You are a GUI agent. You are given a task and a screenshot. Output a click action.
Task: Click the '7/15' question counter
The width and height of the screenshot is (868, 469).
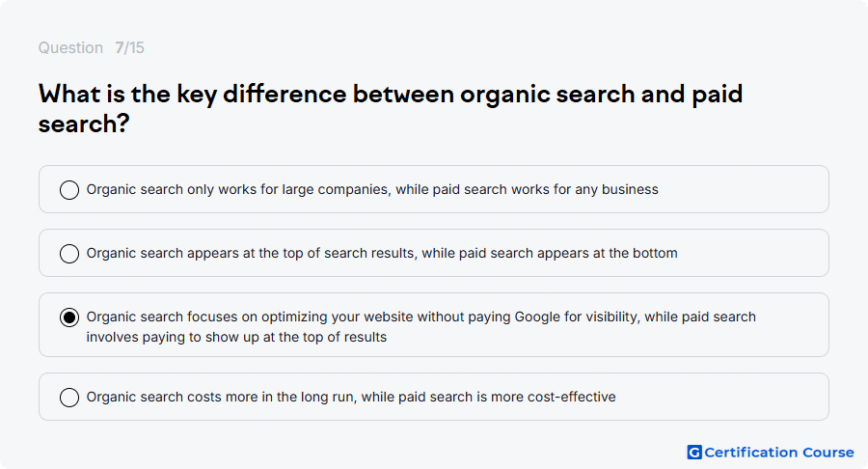coord(129,47)
